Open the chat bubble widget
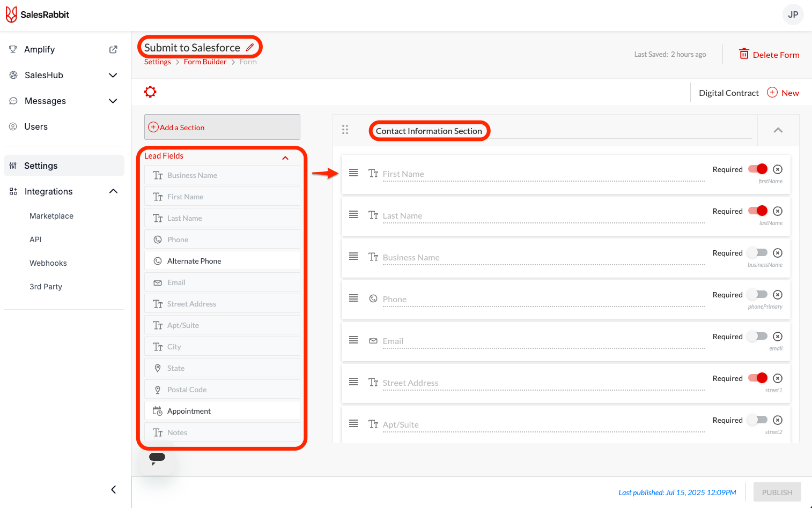The height and width of the screenshot is (508, 812). [x=157, y=459]
